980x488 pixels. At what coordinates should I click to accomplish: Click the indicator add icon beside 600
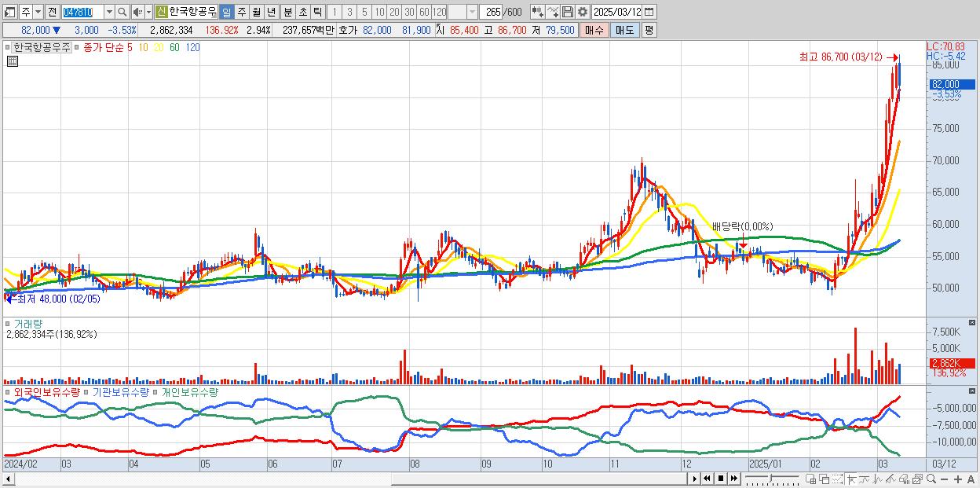point(538,12)
